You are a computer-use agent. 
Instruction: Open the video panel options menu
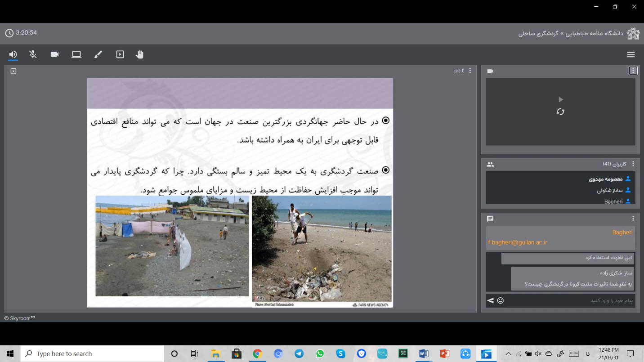[x=633, y=71]
